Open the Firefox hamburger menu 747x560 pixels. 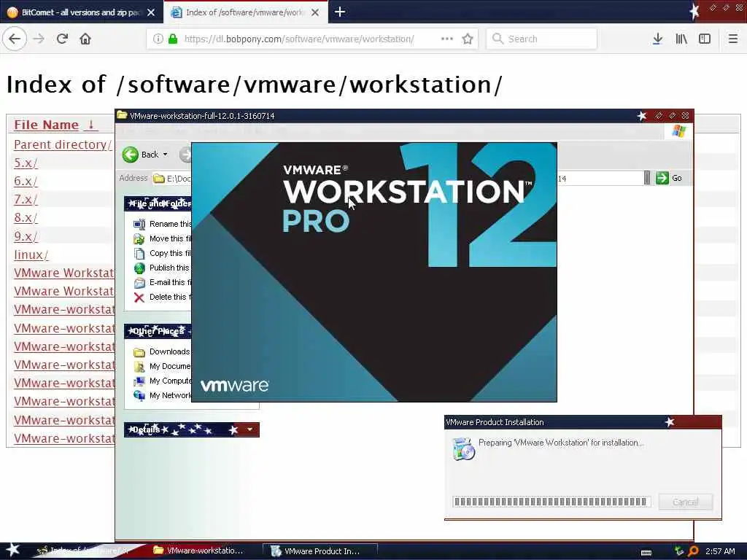point(732,39)
